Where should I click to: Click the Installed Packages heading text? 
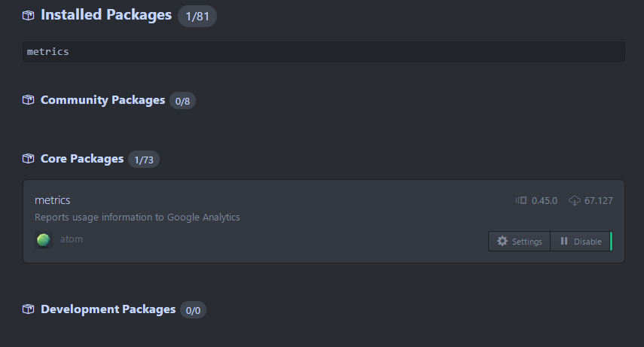(x=106, y=15)
